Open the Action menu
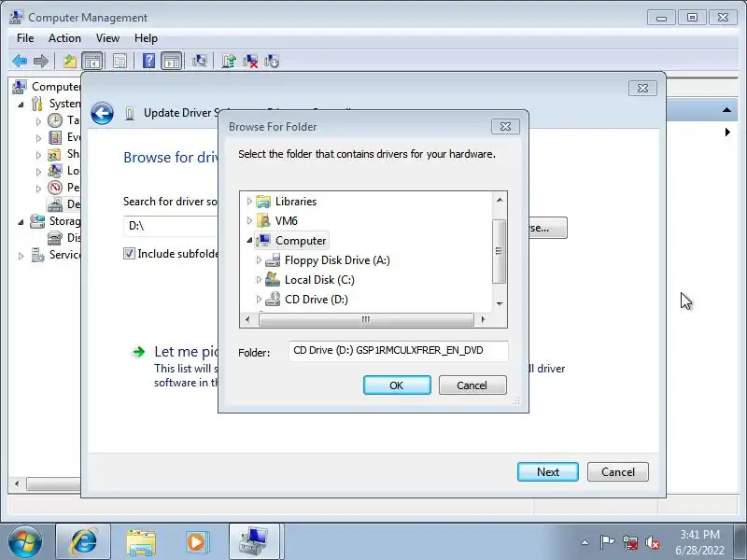The height and width of the screenshot is (560, 747). click(64, 38)
